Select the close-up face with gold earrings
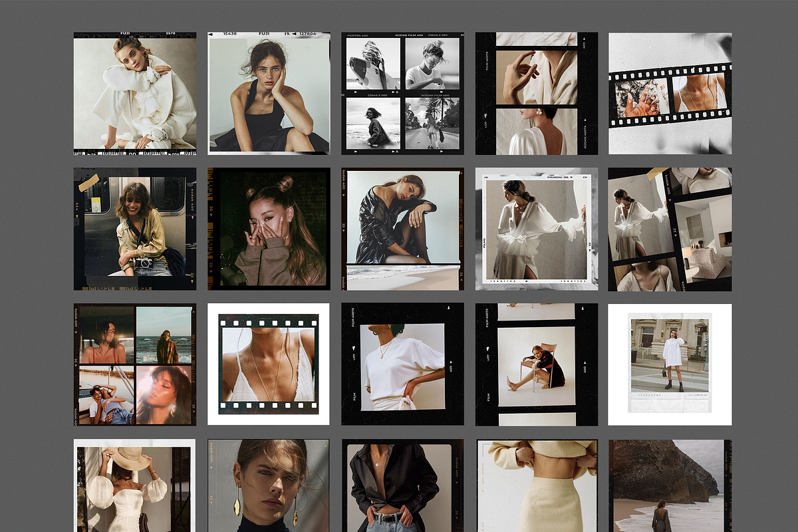Viewport: 798px width, 532px height. point(269,485)
